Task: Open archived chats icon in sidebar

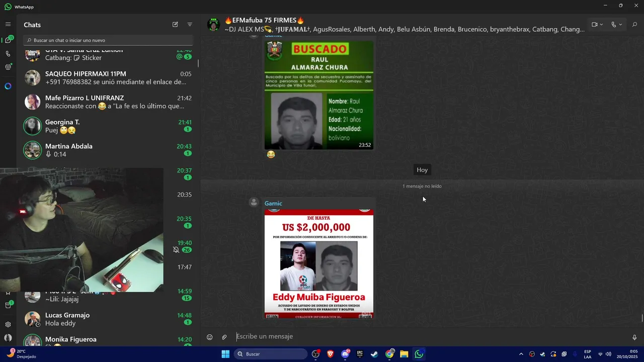Action: 8,305
